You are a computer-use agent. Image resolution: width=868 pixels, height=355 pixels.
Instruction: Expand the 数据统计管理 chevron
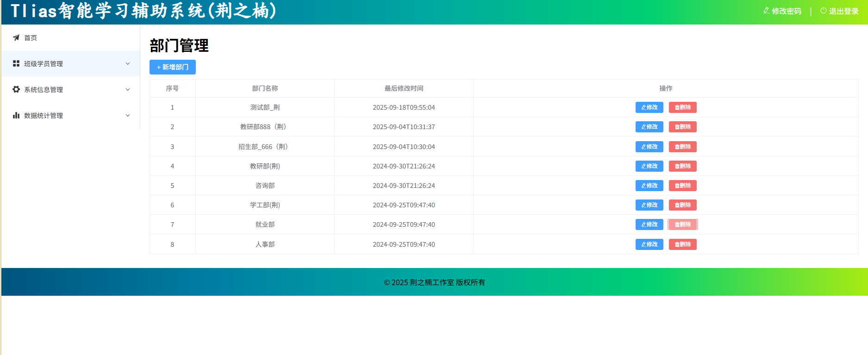pos(128,115)
